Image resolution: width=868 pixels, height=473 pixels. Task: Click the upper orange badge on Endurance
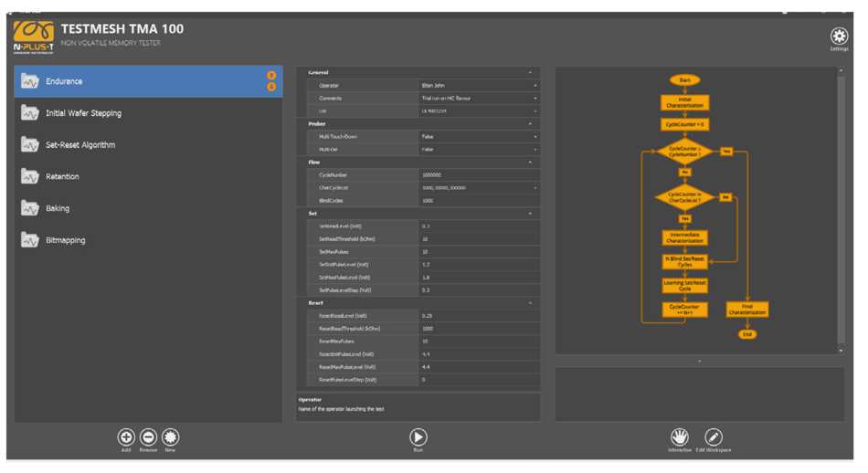(271, 75)
